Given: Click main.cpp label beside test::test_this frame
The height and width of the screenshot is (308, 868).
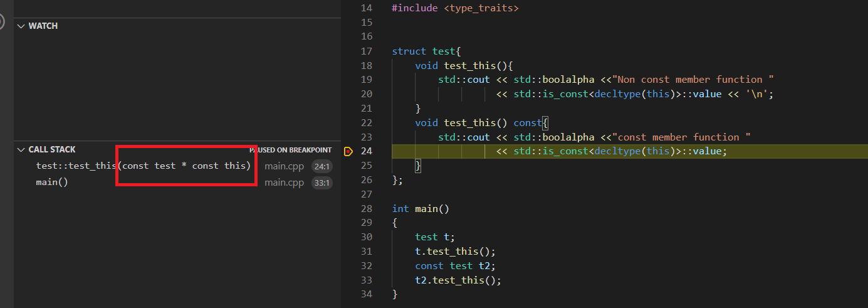Looking at the screenshot, I should pyautogui.click(x=284, y=166).
